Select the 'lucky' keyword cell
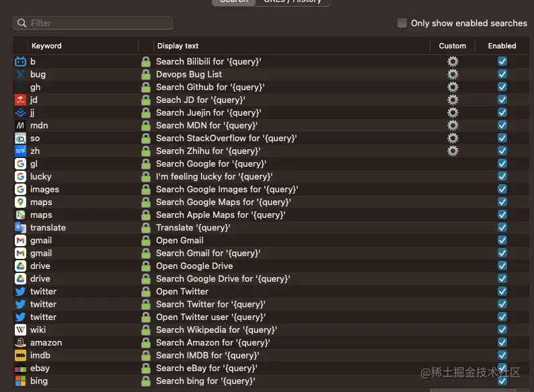The height and width of the screenshot is (392, 534). pyautogui.click(x=41, y=177)
